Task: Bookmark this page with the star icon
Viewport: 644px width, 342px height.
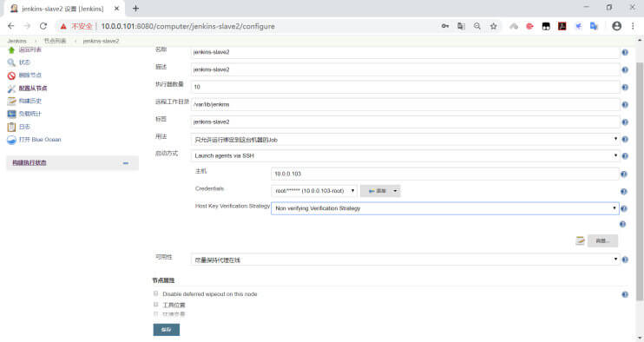Action: coord(494,26)
